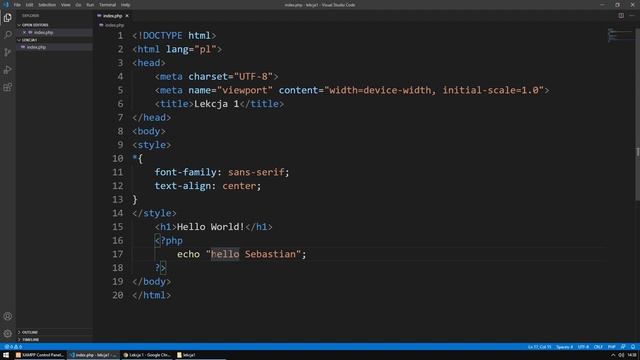Image resolution: width=640 pixels, height=360 pixels.
Task: Open the Selection menu
Action: (47, 5)
